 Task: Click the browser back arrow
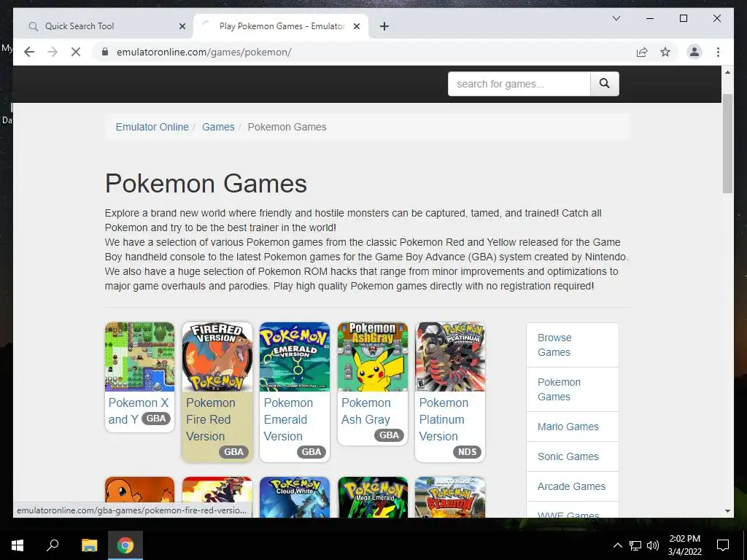click(x=29, y=52)
